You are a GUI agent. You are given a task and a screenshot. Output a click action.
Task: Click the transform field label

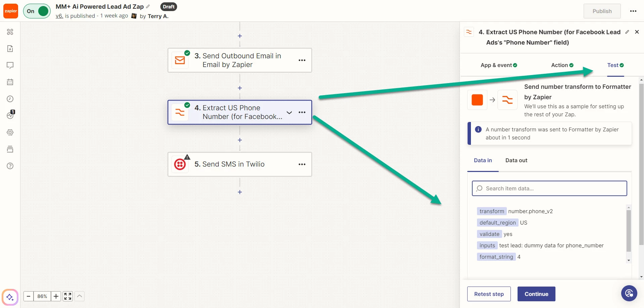click(x=492, y=211)
